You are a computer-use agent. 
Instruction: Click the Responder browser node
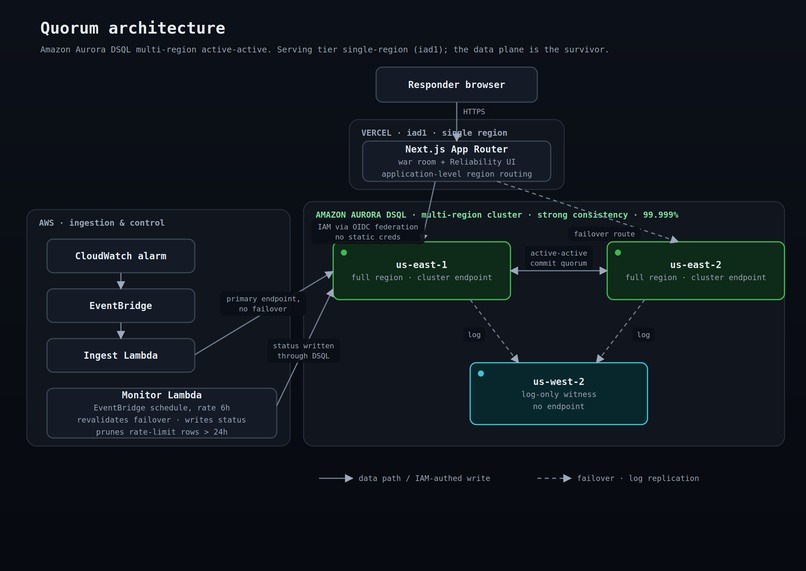click(456, 84)
